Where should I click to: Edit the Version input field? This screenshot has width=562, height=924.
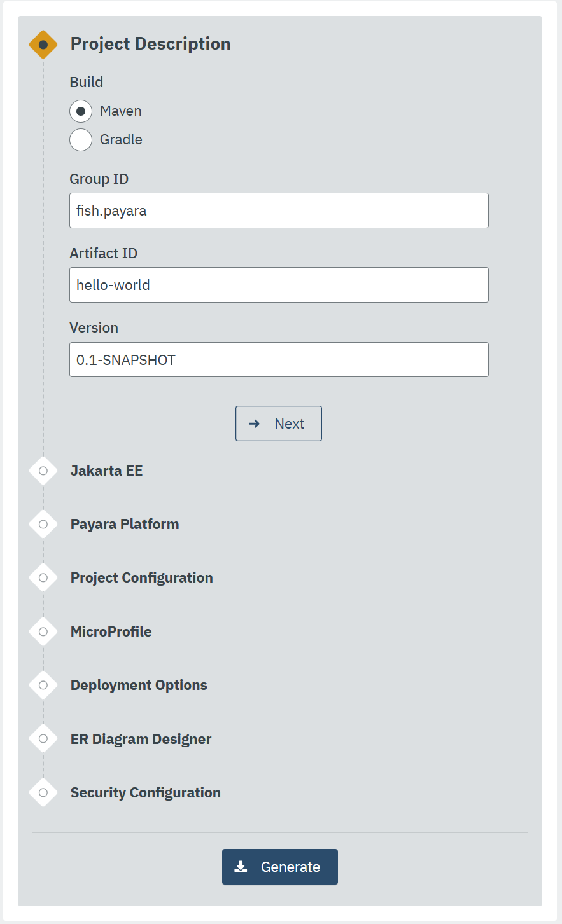[x=279, y=360]
